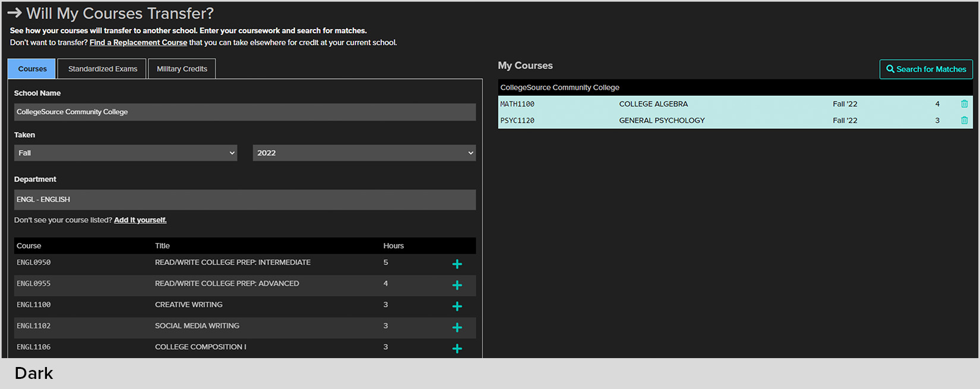Select the Courses tab
The width and height of the screenshot is (980, 389).
[x=32, y=69]
